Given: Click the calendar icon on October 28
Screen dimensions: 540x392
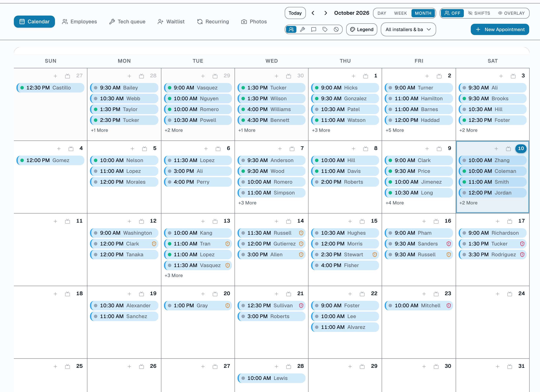Looking at the screenshot, I should [x=289, y=366].
